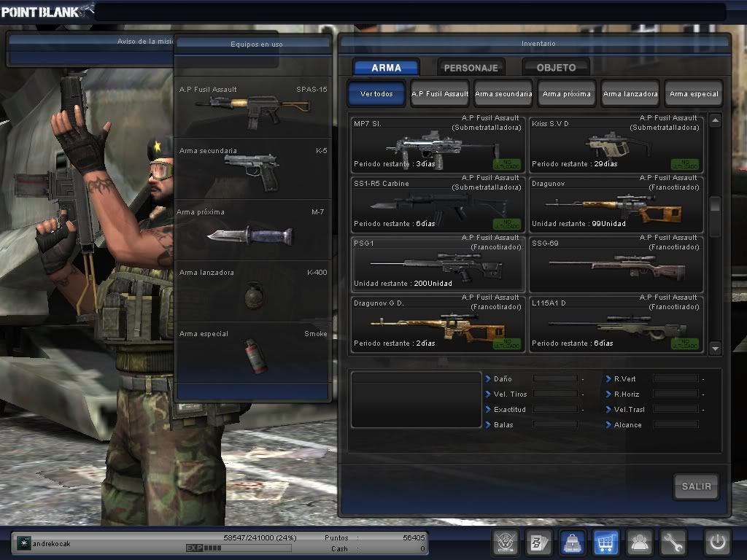Click the equipped K-5 pistol slot
The height and width of the screenshot is (560, 747).
pyautogui.click(x=253, y=169)
